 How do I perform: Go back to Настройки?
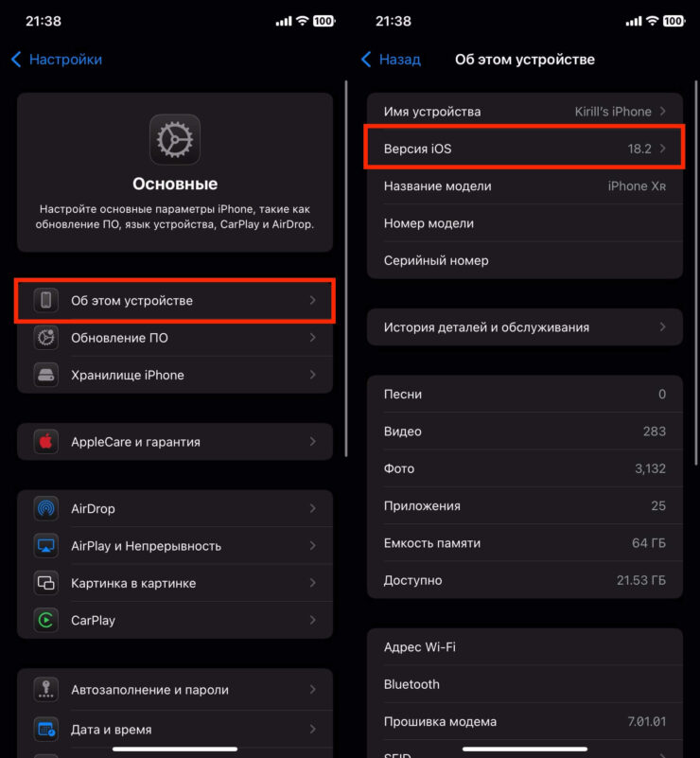(x=57, y=60)
